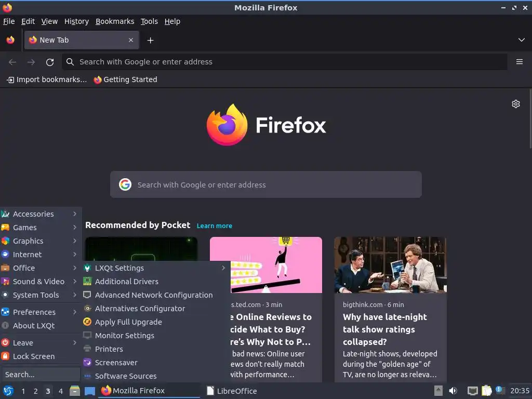Click Mozilla Firefox taskbar button

(x=149, y=391)
